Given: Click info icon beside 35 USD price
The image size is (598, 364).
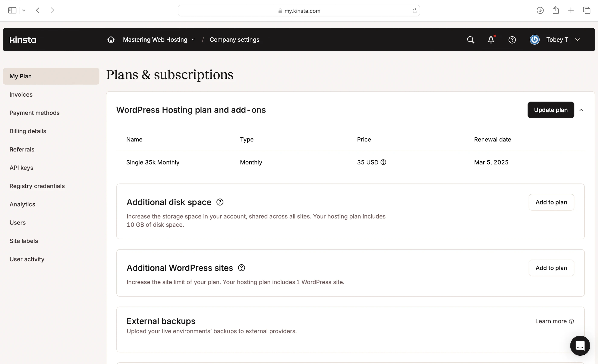Looking at the screenshot, I should point(383,162).
